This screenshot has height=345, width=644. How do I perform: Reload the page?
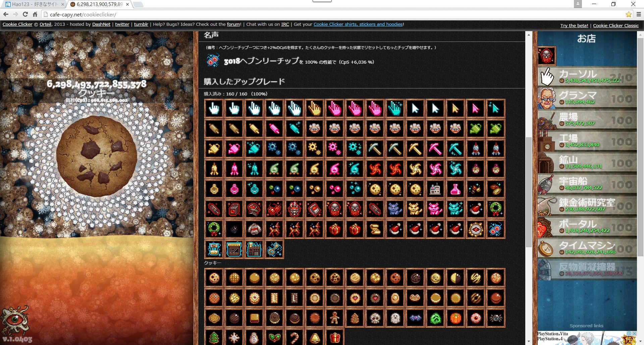[x=25, y=14]
